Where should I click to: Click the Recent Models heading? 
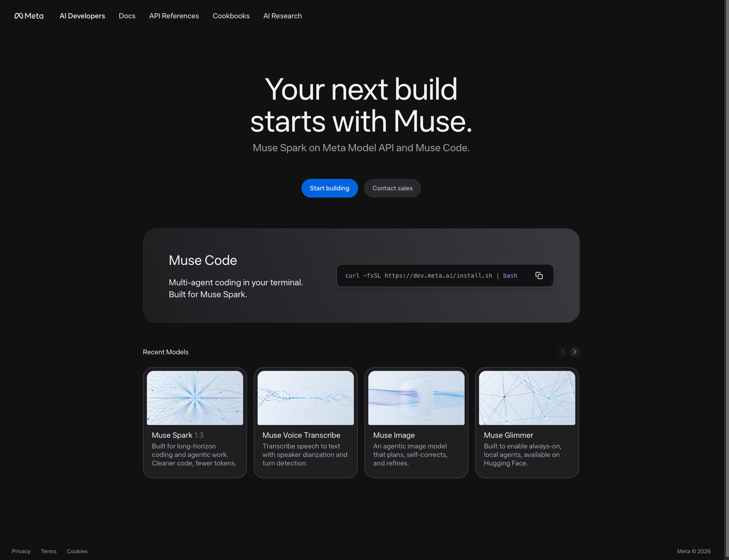click(x=166, y=352)
